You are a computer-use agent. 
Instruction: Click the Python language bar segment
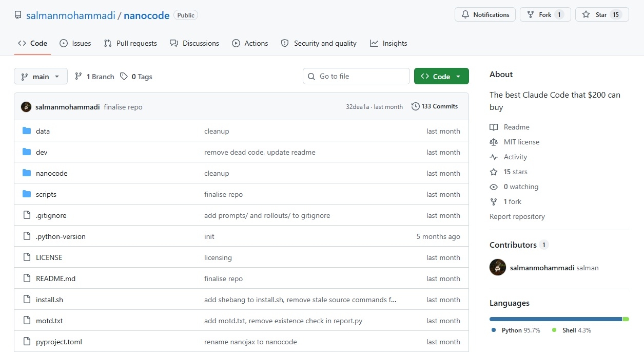pos(555,319)
